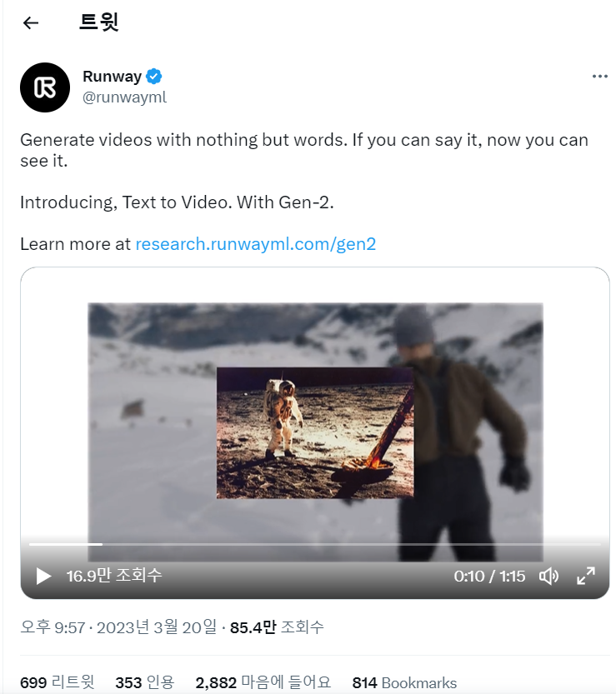616x694 pixels.
Task: Click the 오후 9:57 timestamp link
Action: (53, 627)
